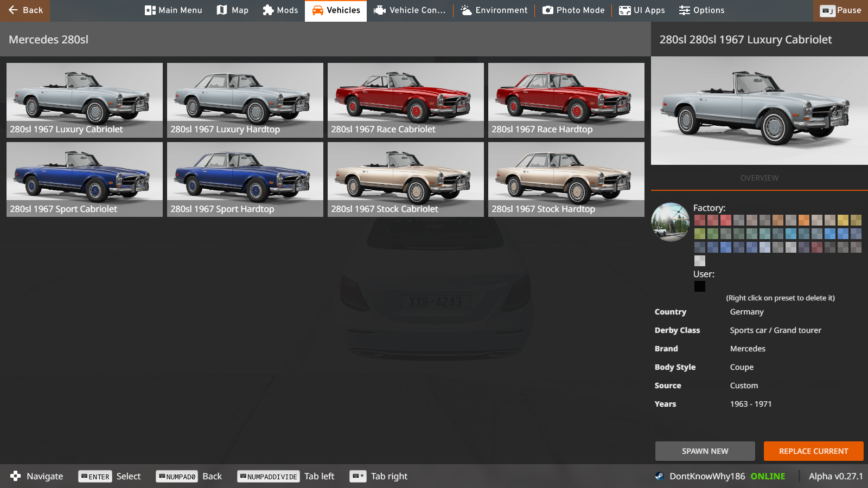Screen dimensions: 868x488
Task: Open the Options menu
Action: [x=701, y=10]
